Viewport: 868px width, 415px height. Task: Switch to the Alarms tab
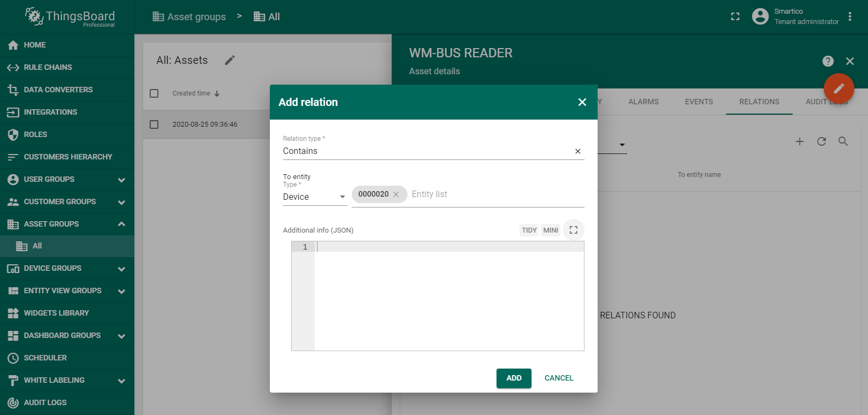643,102
